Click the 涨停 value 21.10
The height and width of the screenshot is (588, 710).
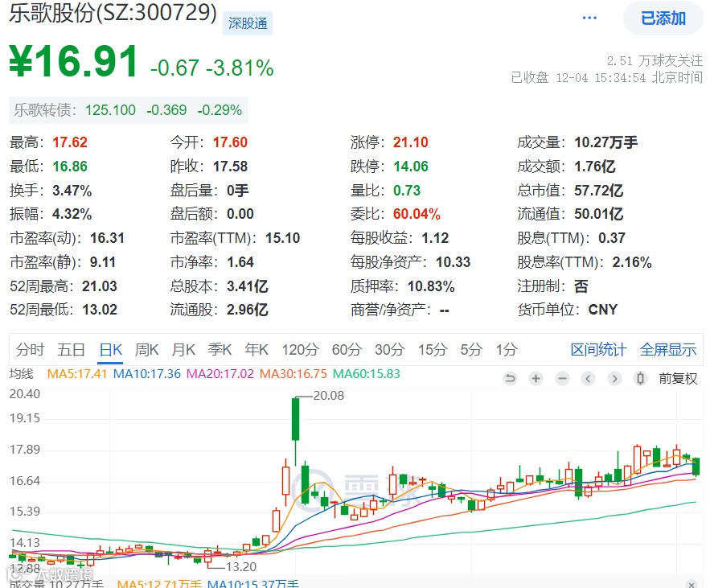click(410, 142)
